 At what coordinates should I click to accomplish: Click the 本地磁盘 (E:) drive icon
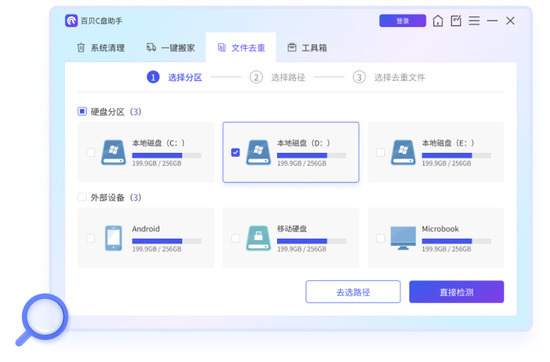[x=403, y=153]
